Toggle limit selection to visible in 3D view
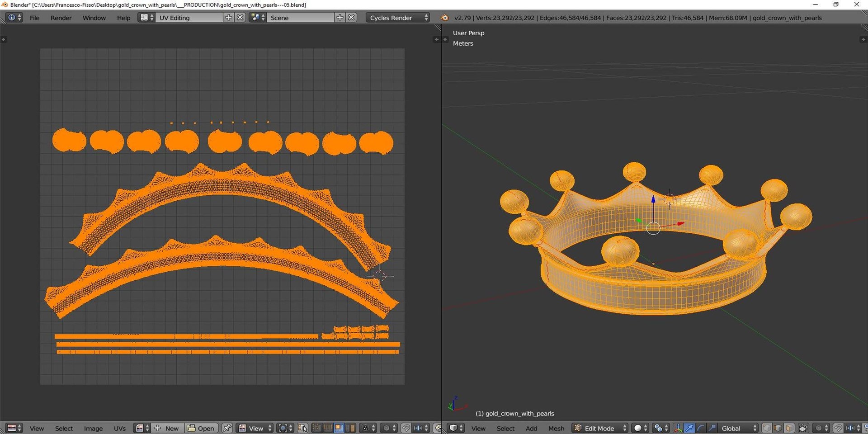Image resolution: width=868 pixels, height=434 pixels. coord(803,428)
